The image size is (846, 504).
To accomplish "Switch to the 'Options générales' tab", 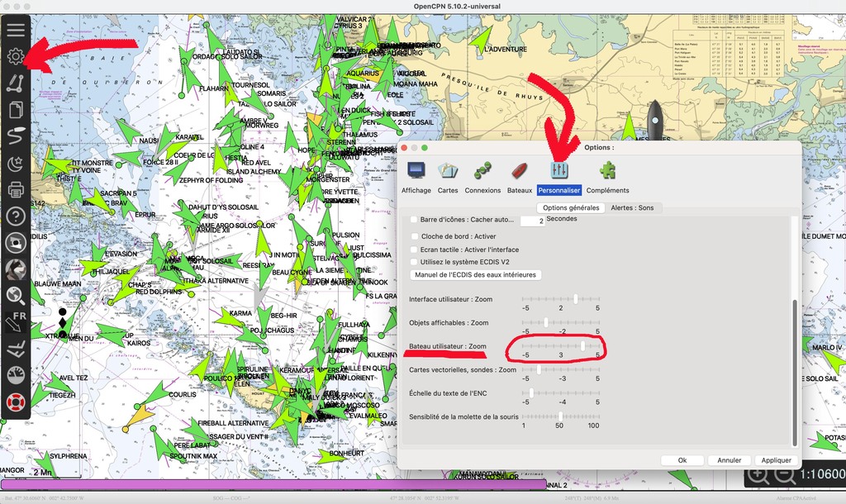I will coord(571,207).
